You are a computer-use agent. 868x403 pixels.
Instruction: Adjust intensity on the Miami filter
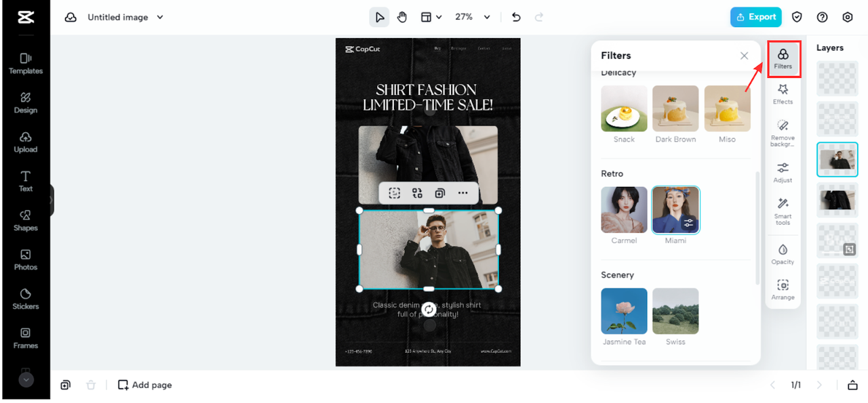point(688,223)
